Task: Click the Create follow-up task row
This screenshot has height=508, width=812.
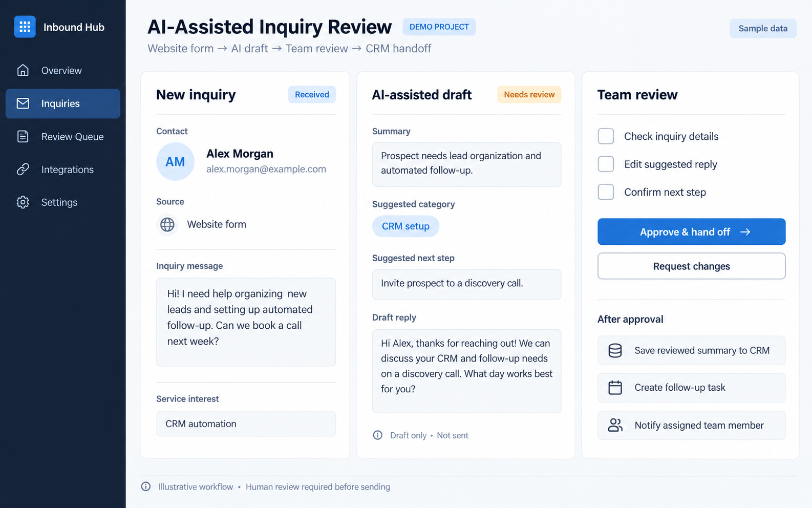Action: 691,388
